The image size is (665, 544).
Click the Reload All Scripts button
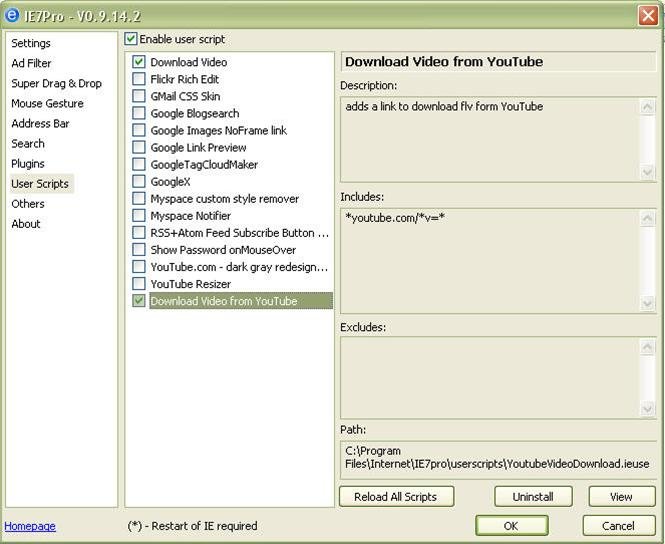(x=396, y=497)
